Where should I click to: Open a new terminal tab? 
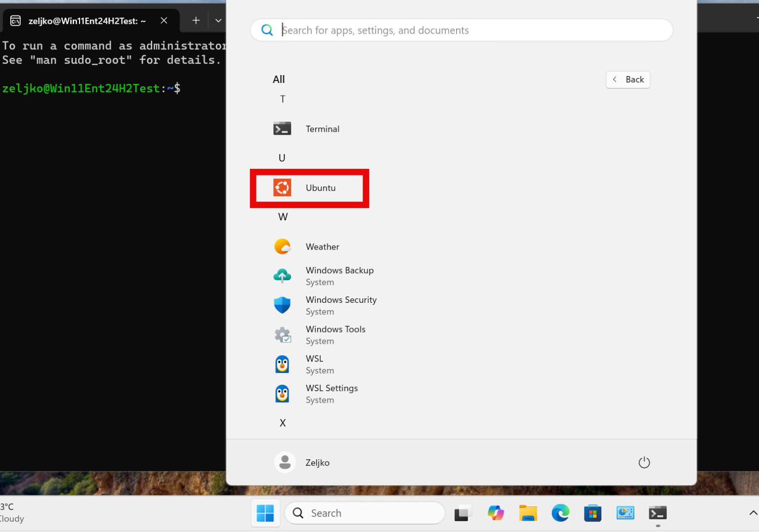196,20
